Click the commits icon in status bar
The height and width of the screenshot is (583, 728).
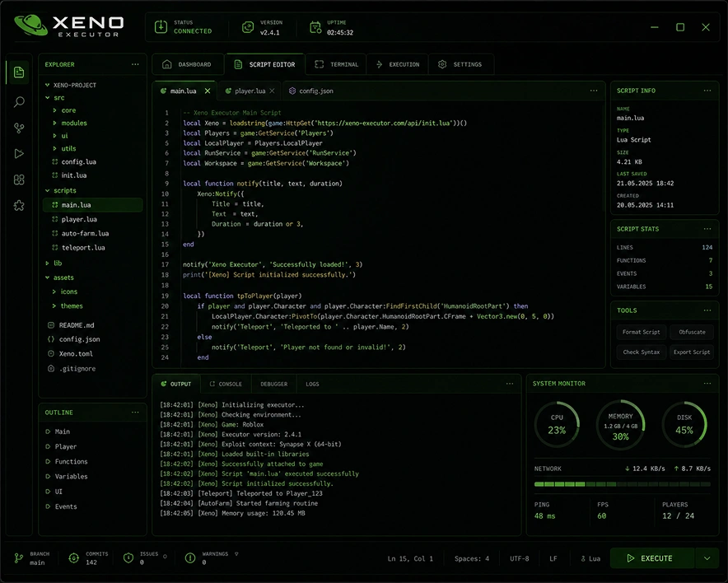[x=74, y=558]
